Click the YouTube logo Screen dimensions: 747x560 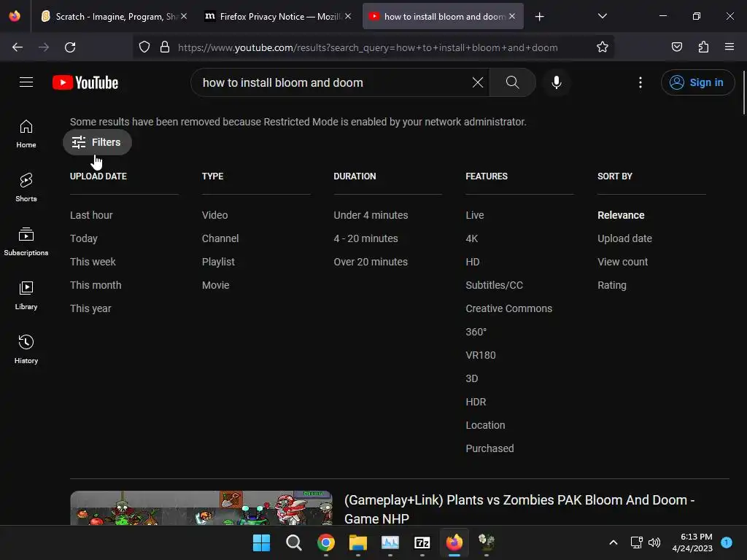(85, 82)
